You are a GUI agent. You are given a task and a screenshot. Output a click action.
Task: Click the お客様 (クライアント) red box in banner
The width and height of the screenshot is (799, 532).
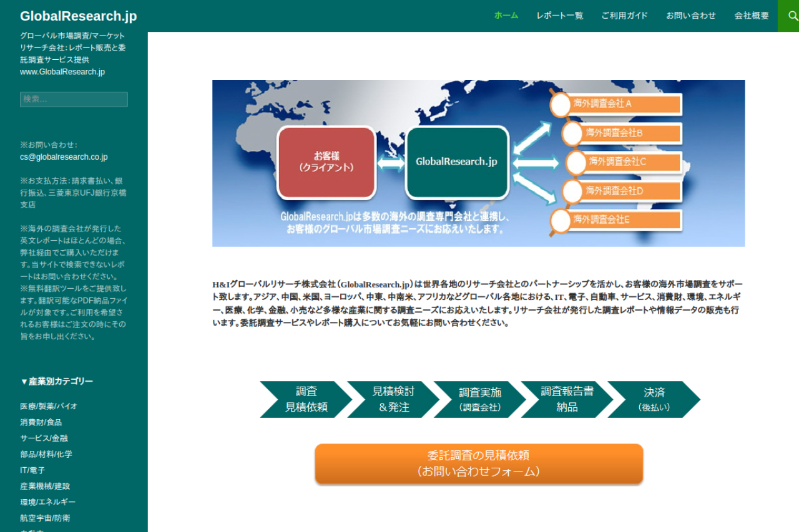click(326, 162)
